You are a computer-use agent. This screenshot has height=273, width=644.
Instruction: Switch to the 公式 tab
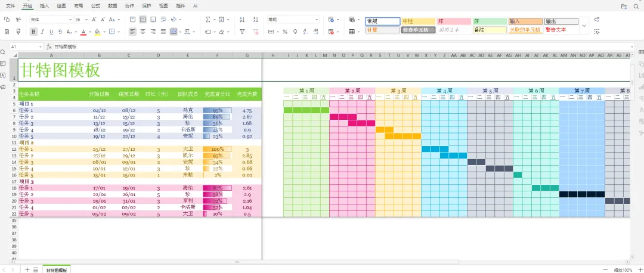point(95,6)
